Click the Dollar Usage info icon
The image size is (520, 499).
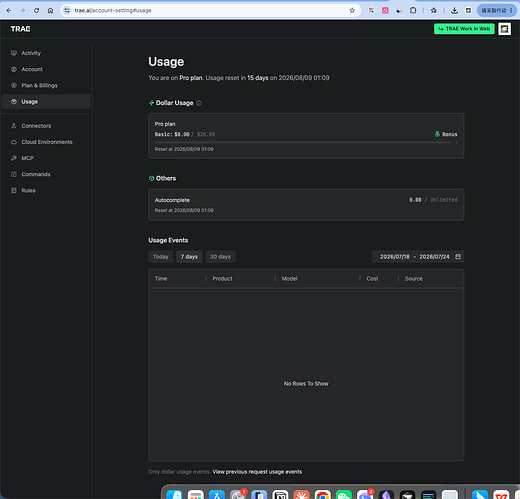click(199, 103)
